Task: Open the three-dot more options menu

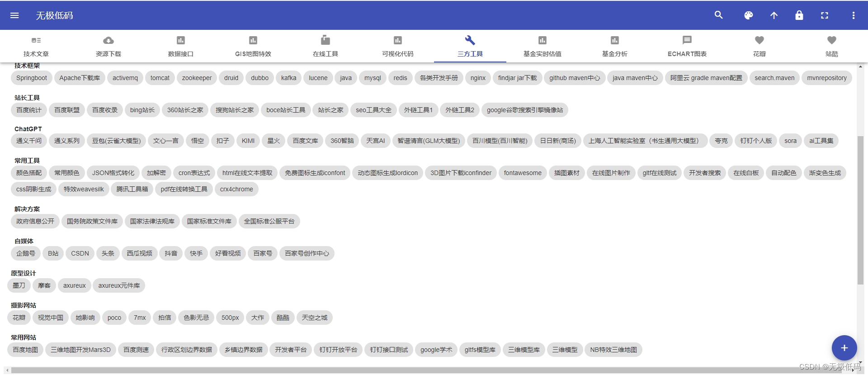Action: coord(854,15)
